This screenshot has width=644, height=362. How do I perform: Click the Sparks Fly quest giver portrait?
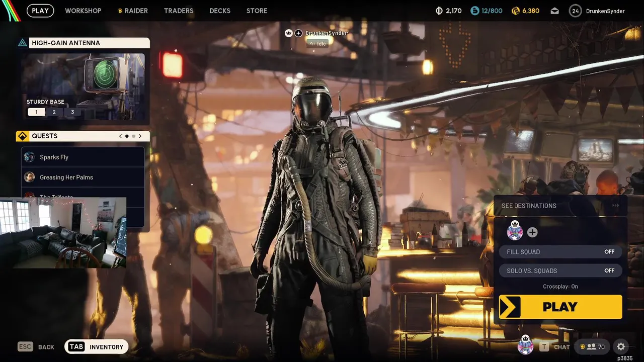tap(29, 157)
